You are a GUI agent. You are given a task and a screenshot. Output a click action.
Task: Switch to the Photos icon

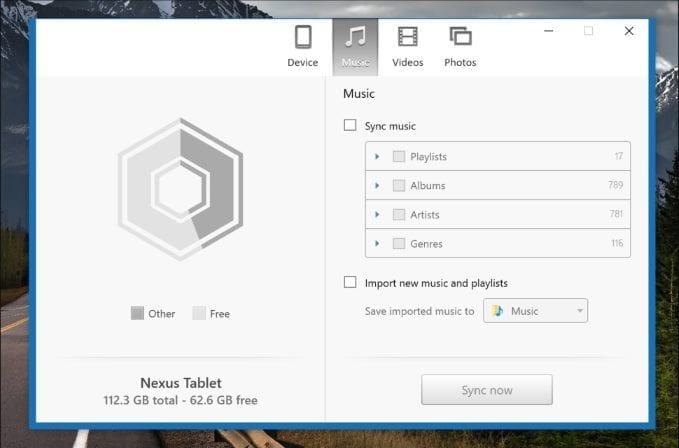point(460,39)
